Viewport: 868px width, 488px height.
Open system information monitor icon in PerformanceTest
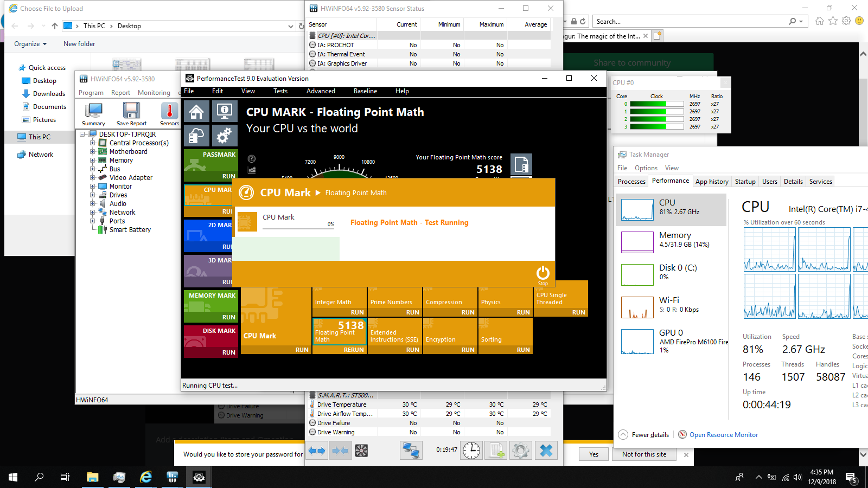point(224,111)
